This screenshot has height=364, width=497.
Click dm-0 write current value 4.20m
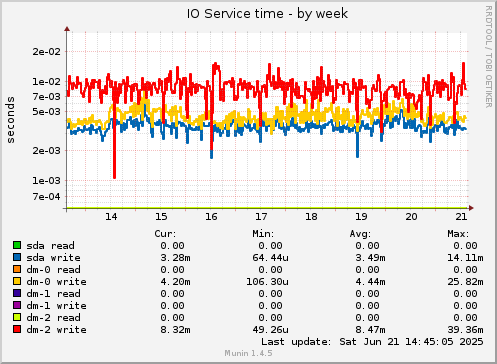click(x=175, y=282)
